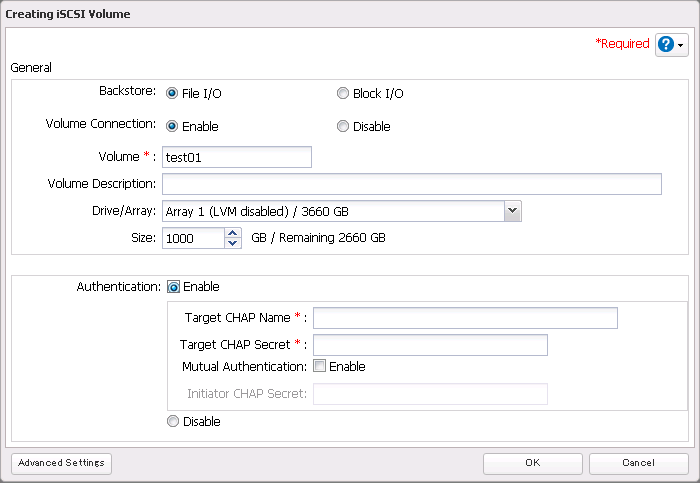Select Authentication Disable radio button

(x=173, y=422)
